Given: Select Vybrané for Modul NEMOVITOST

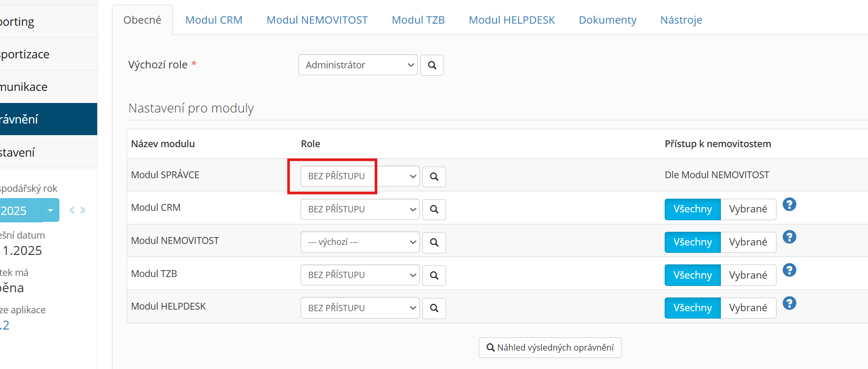Looking at the screenshot, I should (x=748, y=242).
